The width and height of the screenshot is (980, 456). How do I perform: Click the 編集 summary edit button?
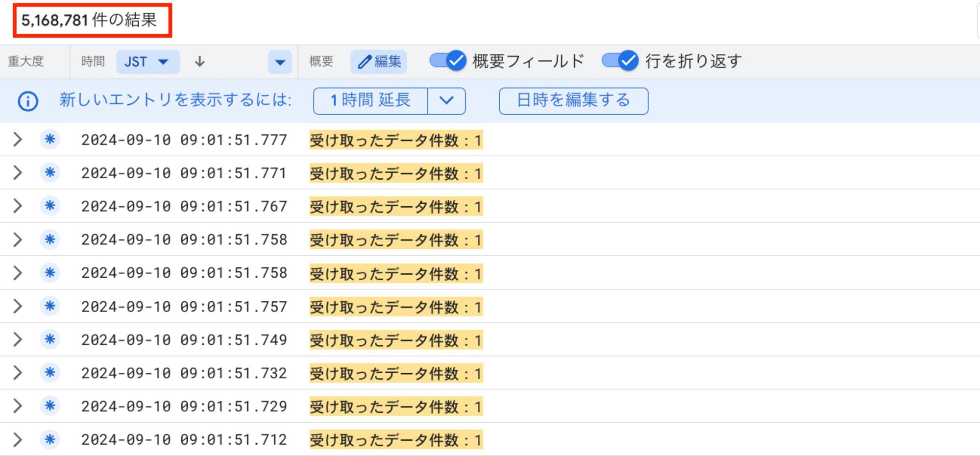coord(378,62)
